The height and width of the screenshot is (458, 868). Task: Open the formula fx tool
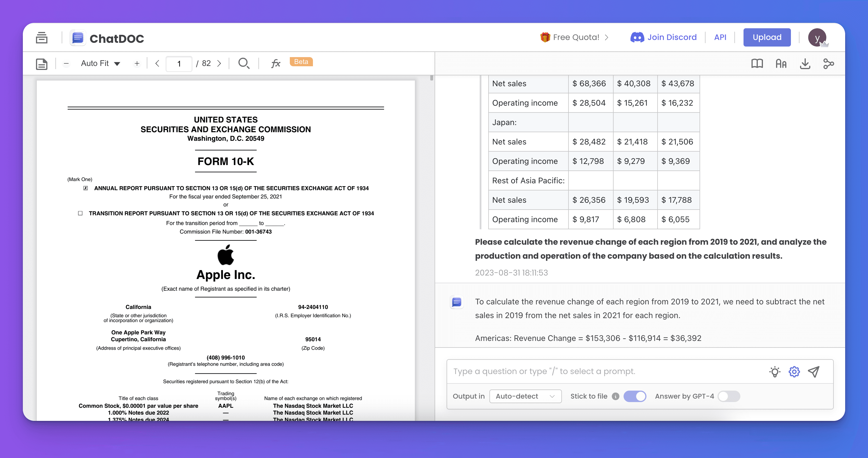pos(276,63)
